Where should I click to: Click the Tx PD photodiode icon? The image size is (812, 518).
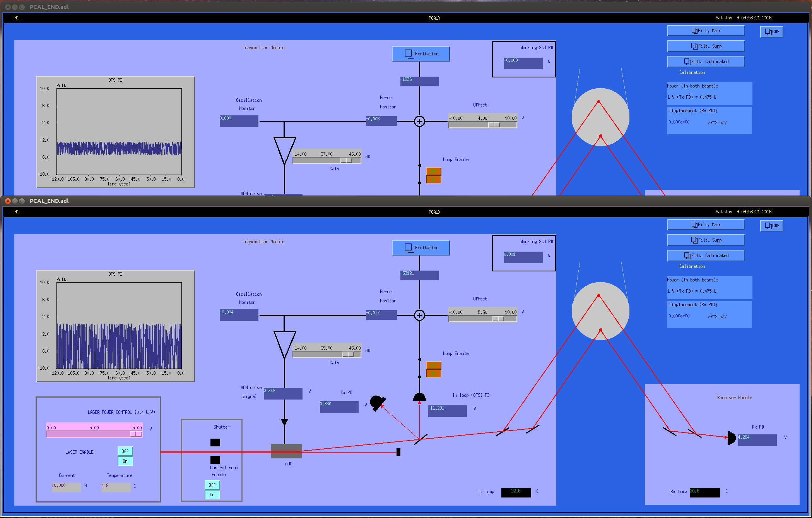[377, 403]
